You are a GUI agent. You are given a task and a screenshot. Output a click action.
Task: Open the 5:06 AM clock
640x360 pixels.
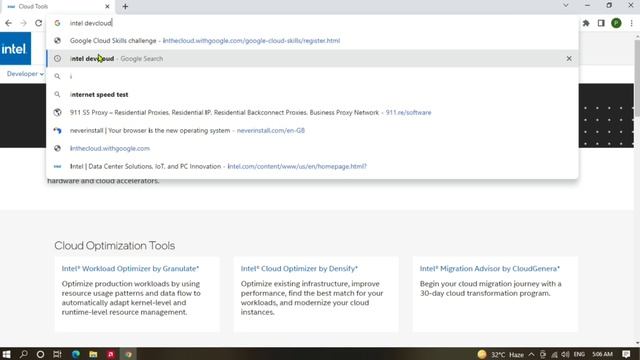tap(602, 354)
